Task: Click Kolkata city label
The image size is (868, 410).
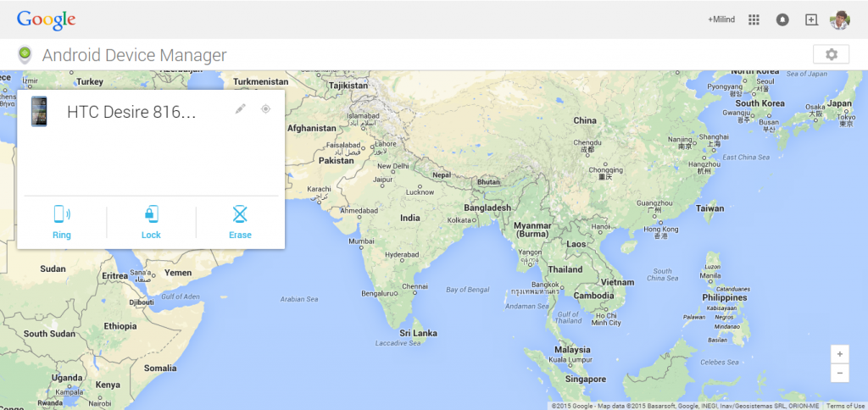Action: (x=459, y=220)
